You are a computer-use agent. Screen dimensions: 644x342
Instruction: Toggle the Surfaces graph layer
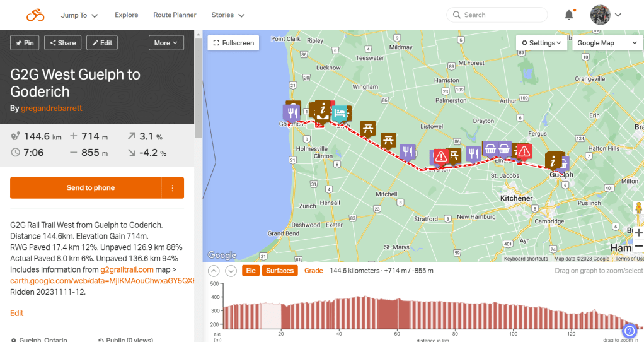click(279, 271)
